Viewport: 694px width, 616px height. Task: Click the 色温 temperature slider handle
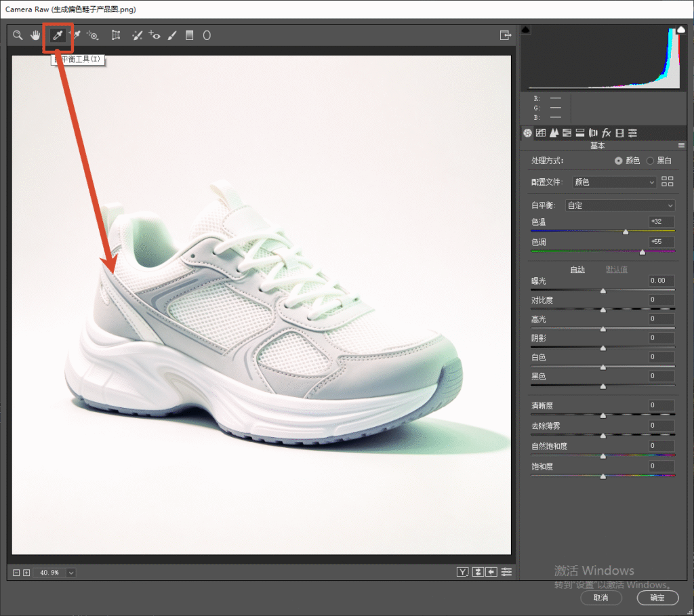pyautogui.click(x=626, y=232)
